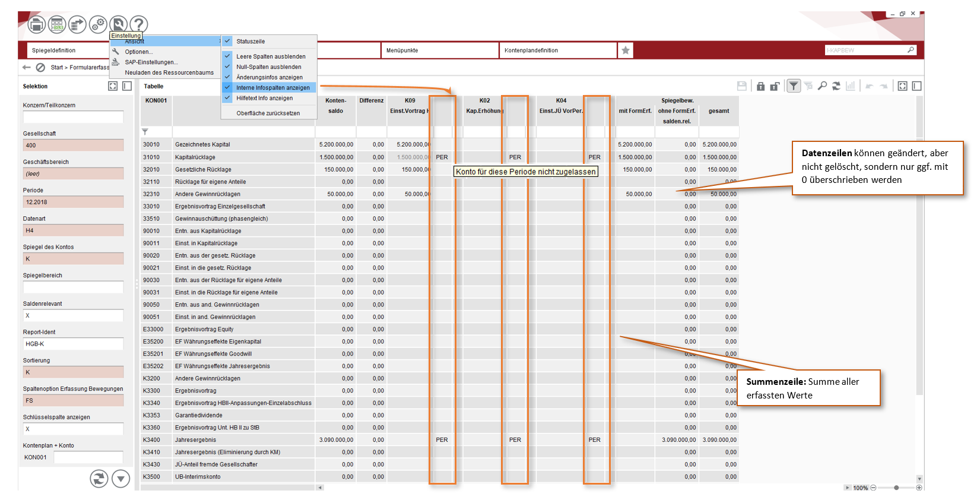
Task: Click the Einstellung wrench icon
Action: (x=118, y=24)
